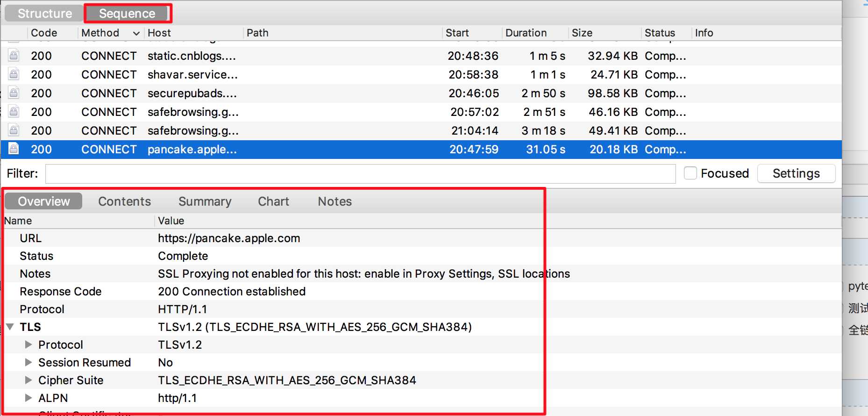The width and height of the screenshot is (868, 416).
Task: Expand the TLS Protocol node
Action: click(x=28, y=344)
